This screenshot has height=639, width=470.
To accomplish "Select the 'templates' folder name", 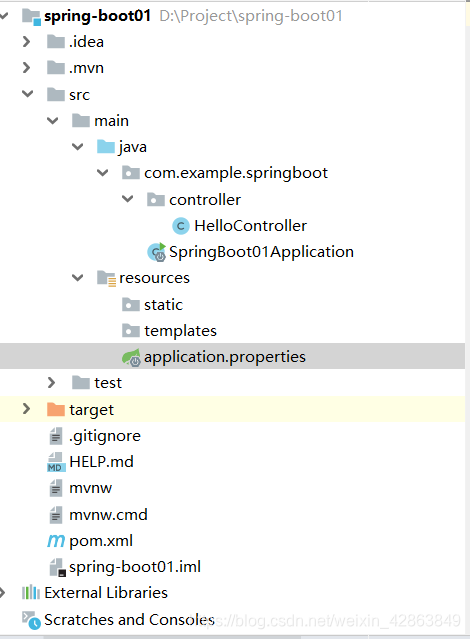I will (x=181, y=331).
